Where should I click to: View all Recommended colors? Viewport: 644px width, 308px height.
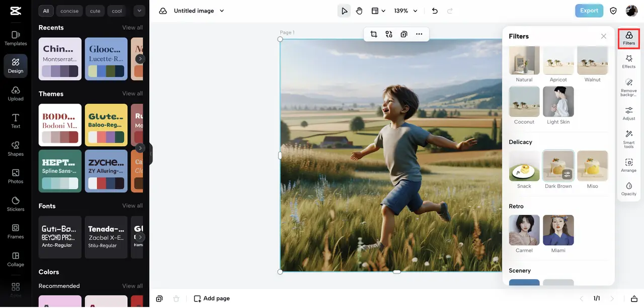pos(132,286)
